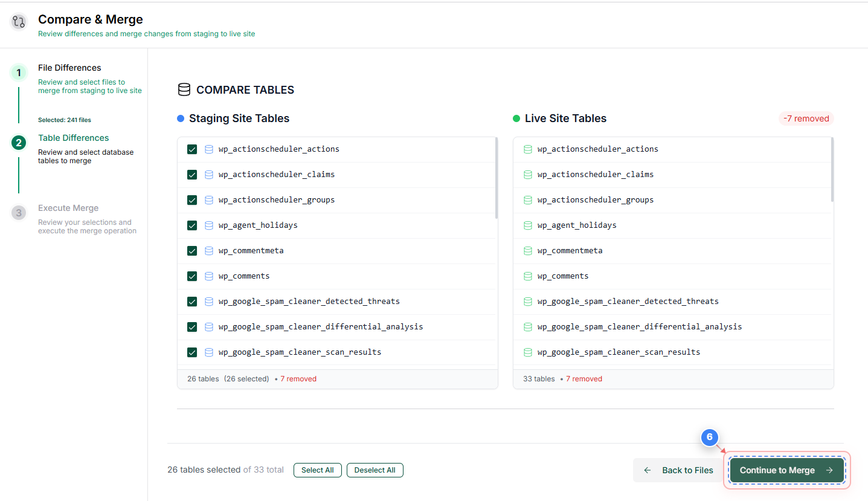Click the -7 removed badge
The height and width of the screenshot is (501, 868).
tap(806, 118)
